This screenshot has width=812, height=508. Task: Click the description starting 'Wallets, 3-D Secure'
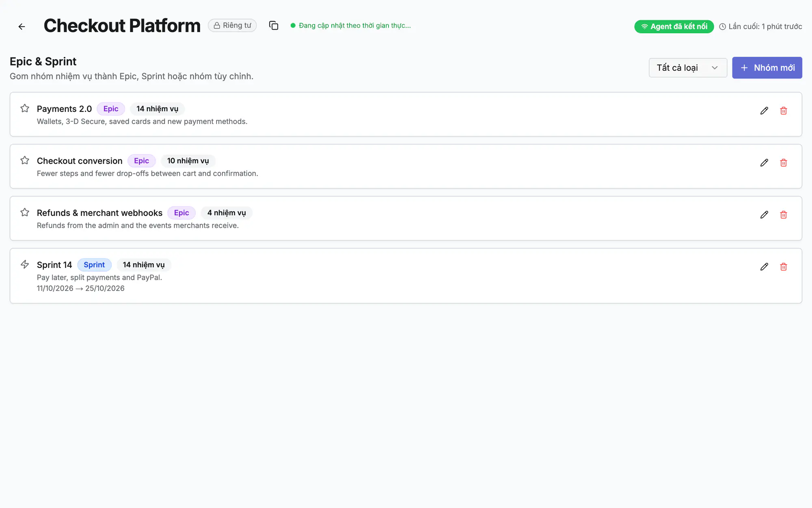[142, 121]
